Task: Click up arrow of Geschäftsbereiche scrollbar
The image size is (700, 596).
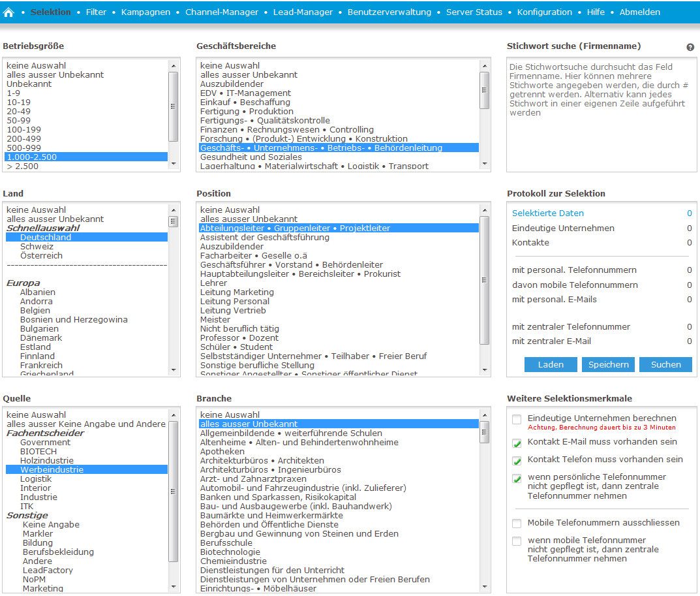Action: pyautogui.click(x=484, y=66)
